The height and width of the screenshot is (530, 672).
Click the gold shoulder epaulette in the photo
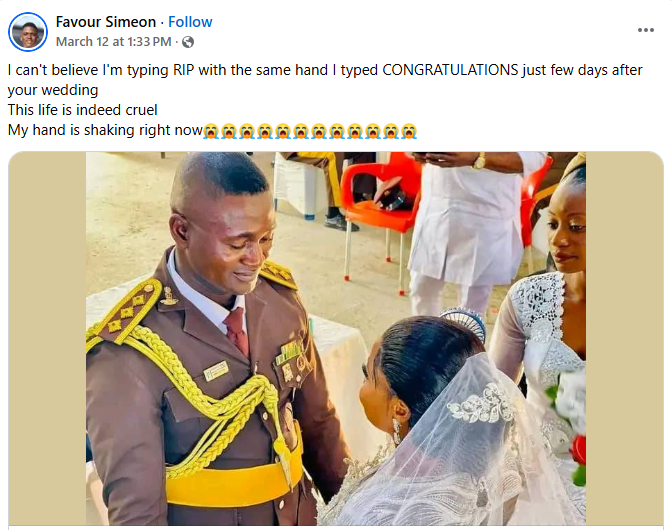coord(124,315)
